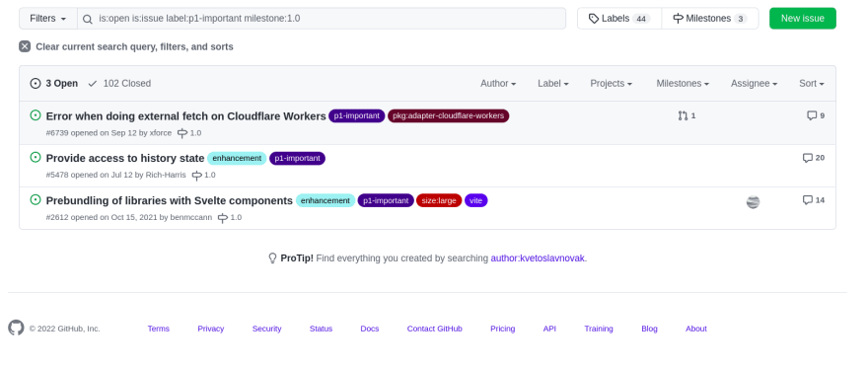
Task: Open milestone 1.0 under issue #2612
Action: (x=230, y=217)
